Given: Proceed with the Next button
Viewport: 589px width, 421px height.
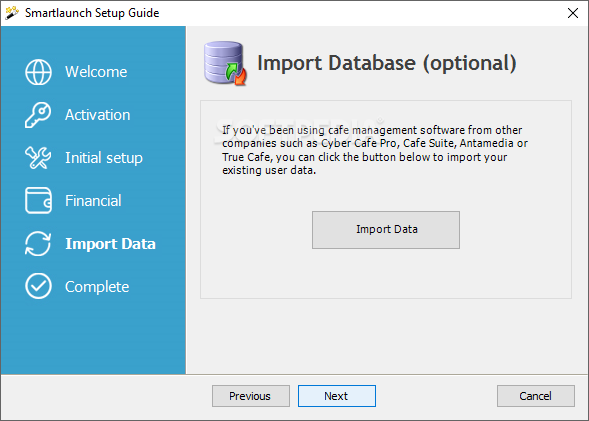Looking at the screenshot, I should point(337,396).
